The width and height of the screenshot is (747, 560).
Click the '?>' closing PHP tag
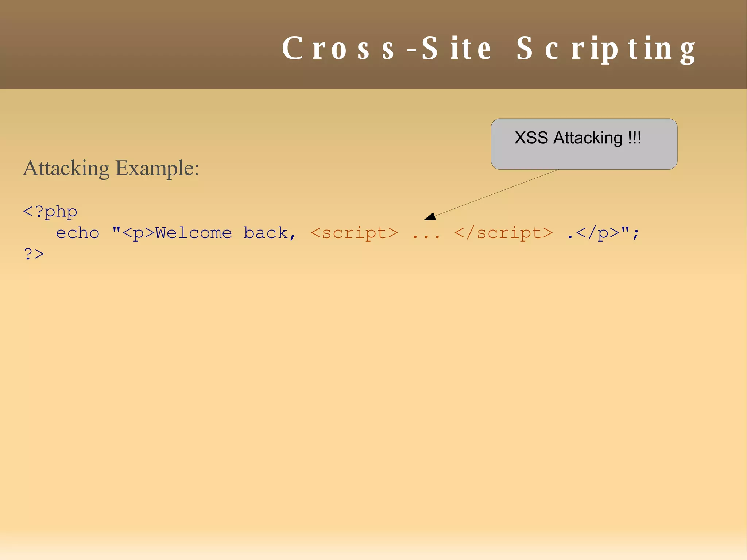[x=34, y=254]
